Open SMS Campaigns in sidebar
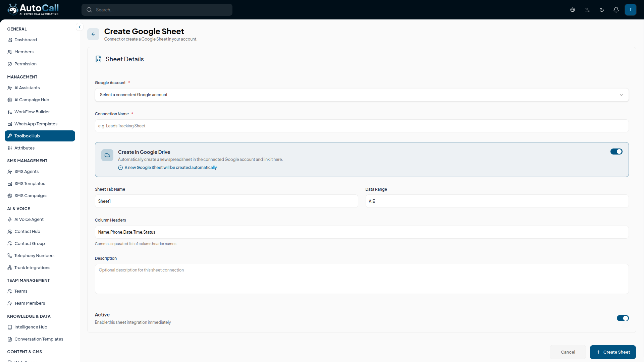 coord(40,196)
